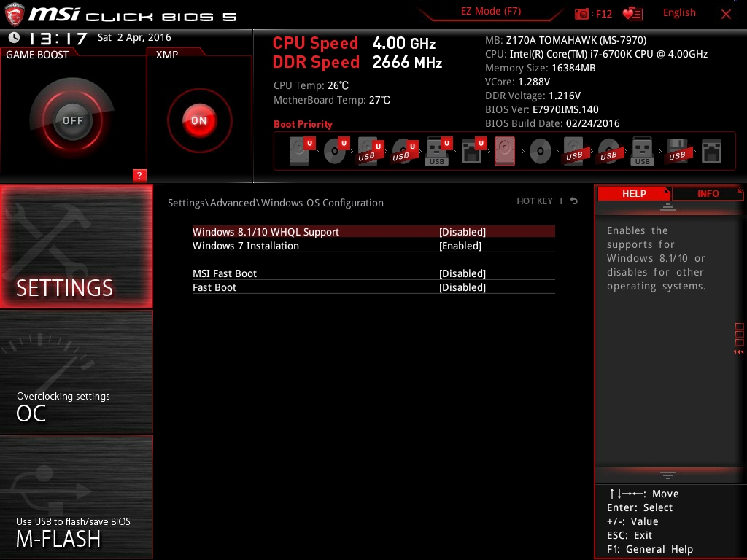Select the legacy USB key boot icon
Image resolution: width=747 pixels, height=560 pixels.
(642, 152)
